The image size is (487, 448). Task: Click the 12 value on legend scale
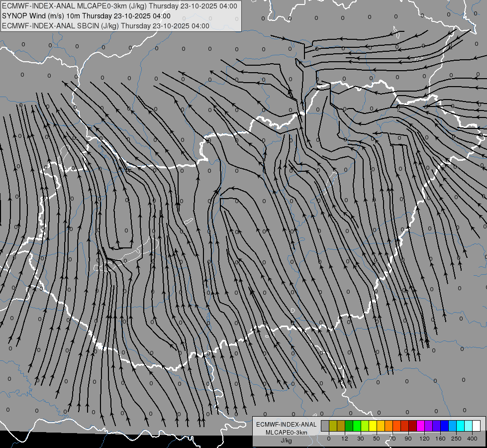pyautogui.click(x=345, y=439)
